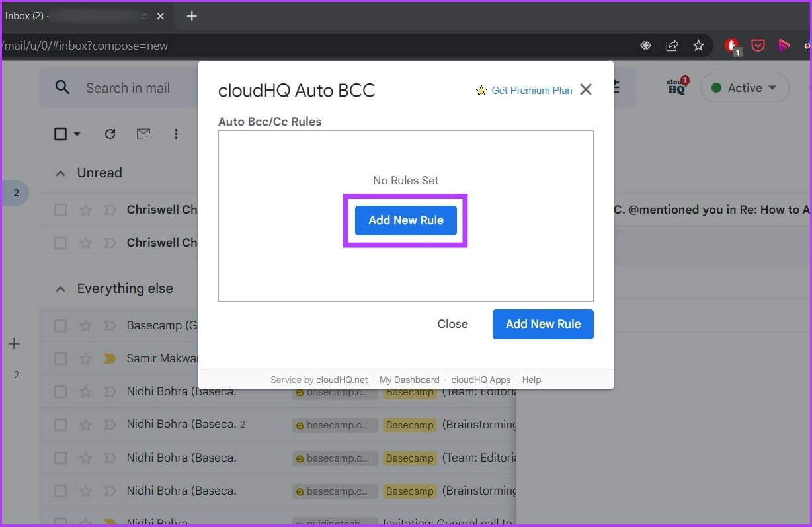Click the star icon beside Get Premium Plan
Viewport: 812px width, 527px height.
click(481, 91)
